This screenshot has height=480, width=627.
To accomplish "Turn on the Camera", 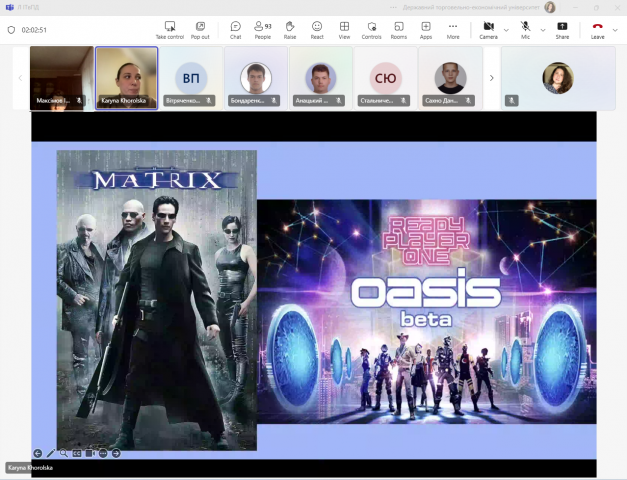I will tap(488, 29).
